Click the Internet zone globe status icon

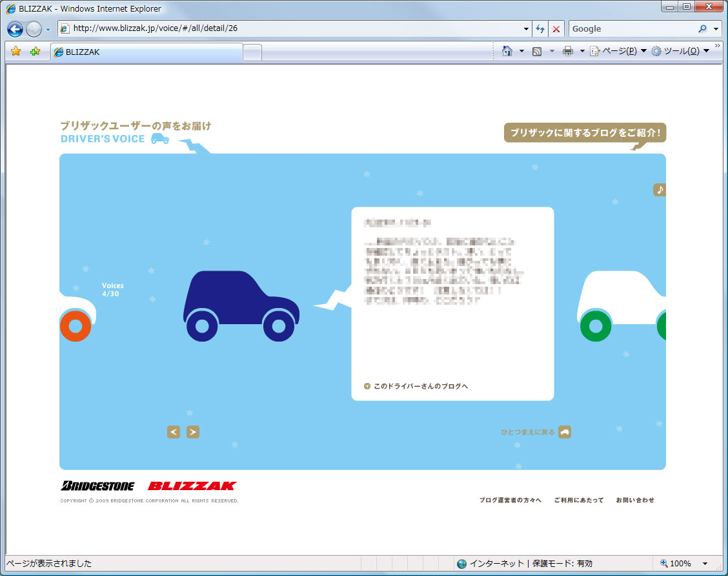(461, 564)
